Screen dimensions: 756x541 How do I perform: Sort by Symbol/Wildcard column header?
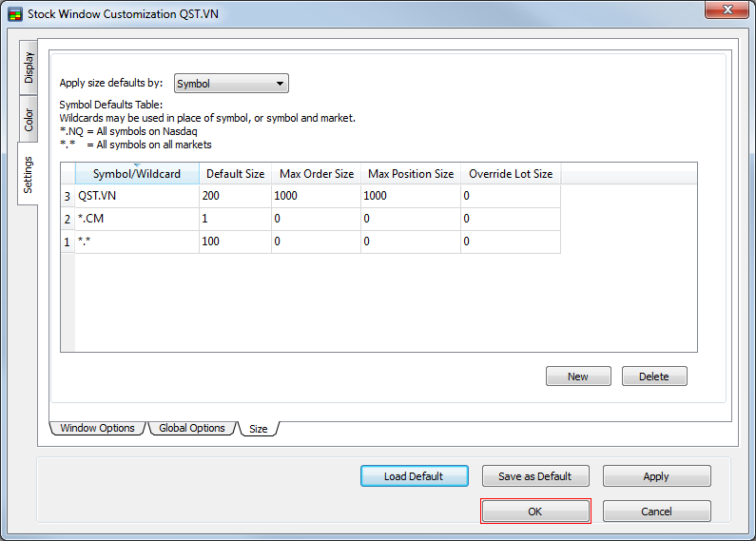tap(136, 174)
